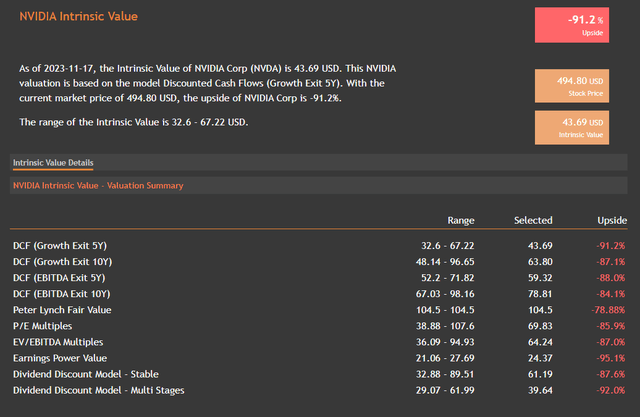Click selected value 43.69 in the table
The width and height of the screenshot is (640, 417).
[x=540, y=246]
